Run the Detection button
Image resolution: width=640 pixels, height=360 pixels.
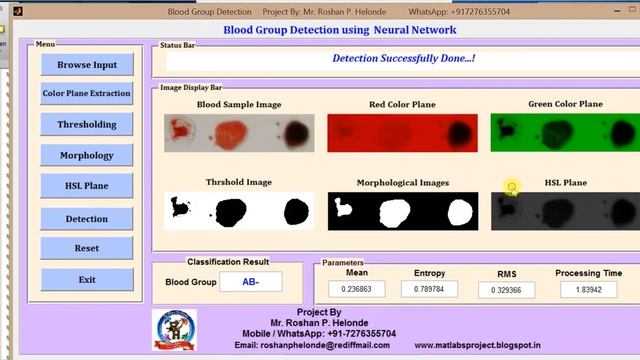87,219
